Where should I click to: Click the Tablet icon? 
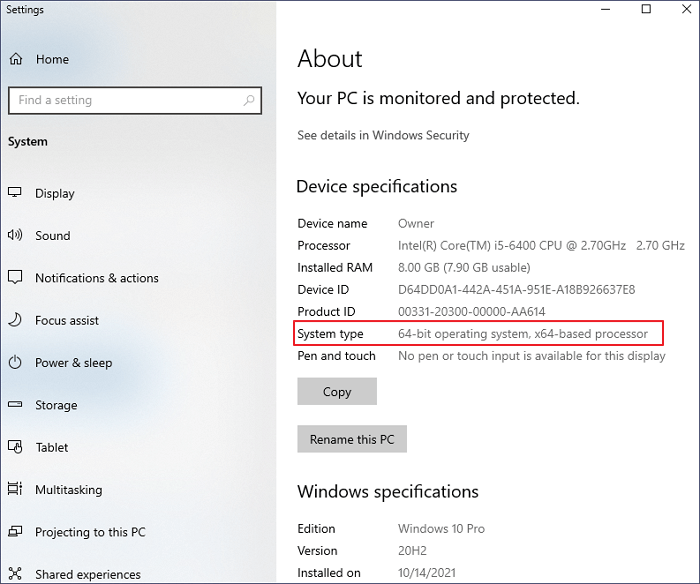15,447
